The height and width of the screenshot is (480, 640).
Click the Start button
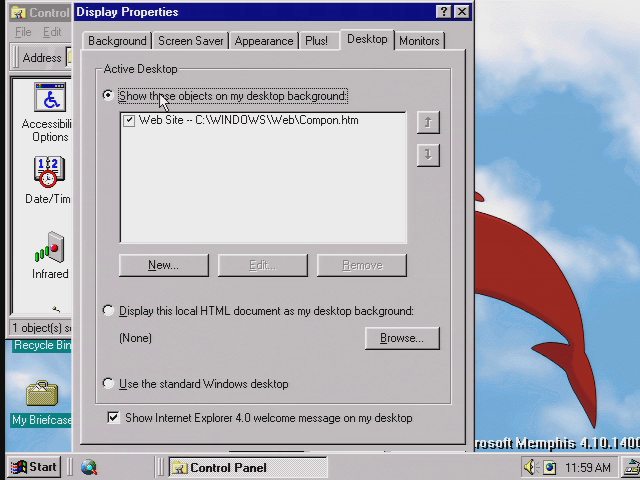point(33,467)
